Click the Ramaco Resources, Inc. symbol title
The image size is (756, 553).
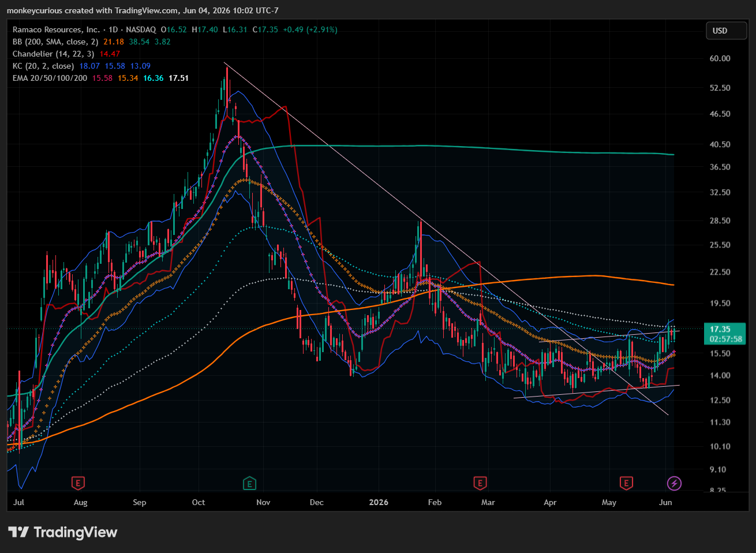56,29
